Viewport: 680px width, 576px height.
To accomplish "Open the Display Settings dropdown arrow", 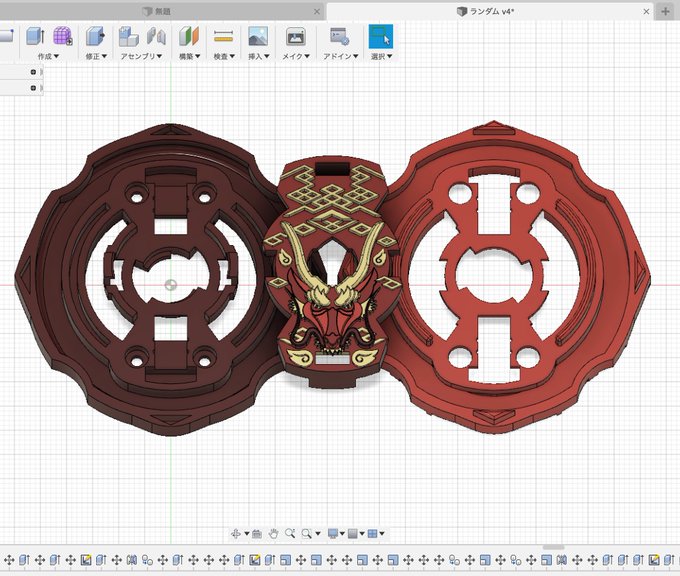I will [x=342, y=533].
